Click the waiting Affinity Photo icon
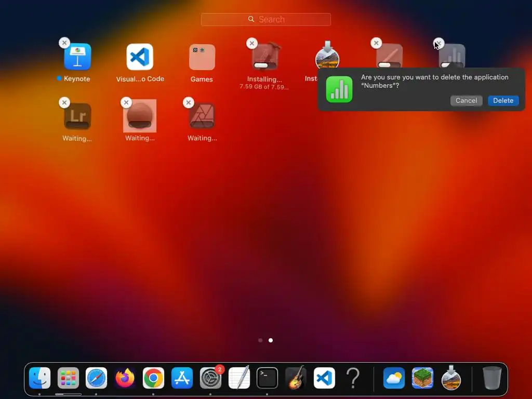 tap(202, 116)
